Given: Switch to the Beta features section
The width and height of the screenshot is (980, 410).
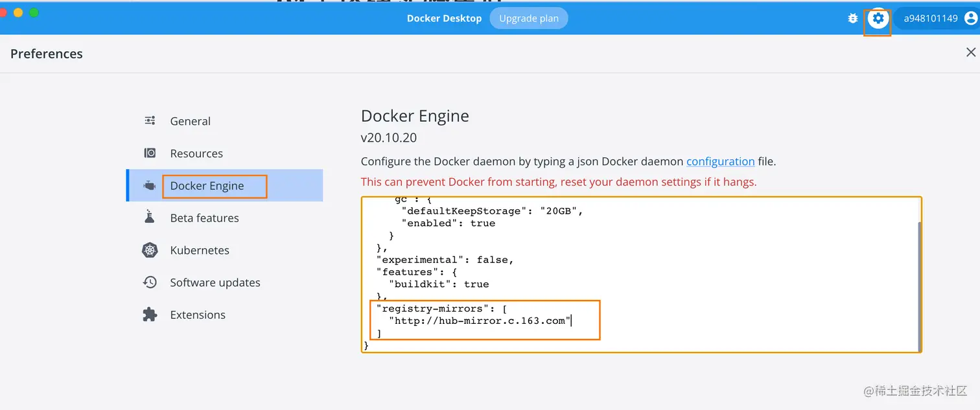Looking at the screenshot, I should point(204,218).
